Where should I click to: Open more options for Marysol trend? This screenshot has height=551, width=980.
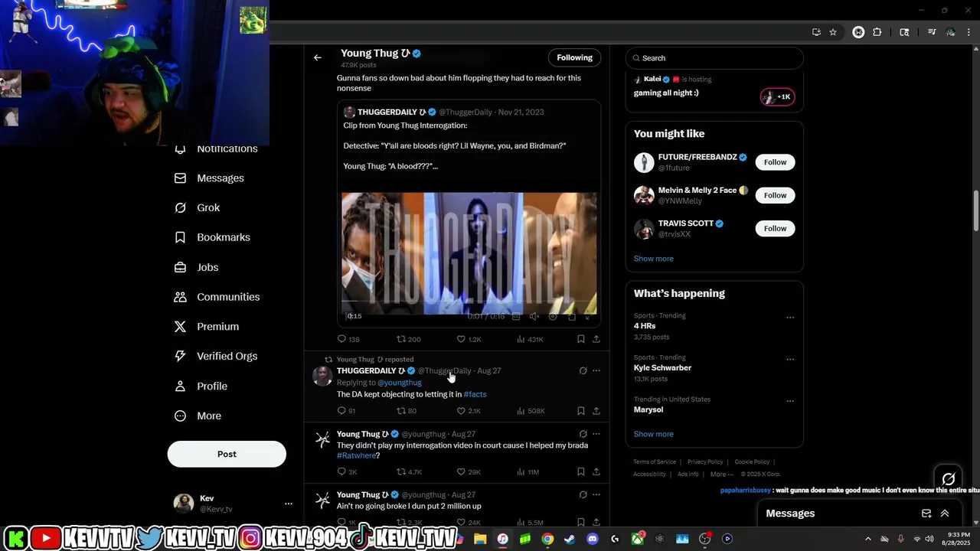(790, 401)
